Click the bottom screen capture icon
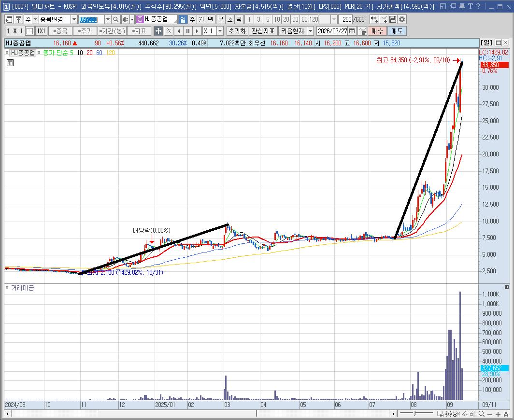 point(440,414)
